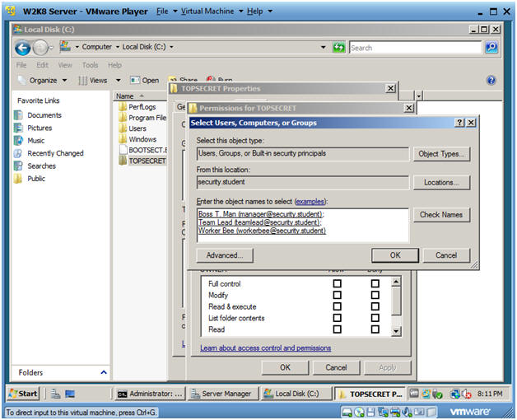Viewport: 517px width, 420px height.
Task: Click VMware sound device status icon
Action: 408,412
